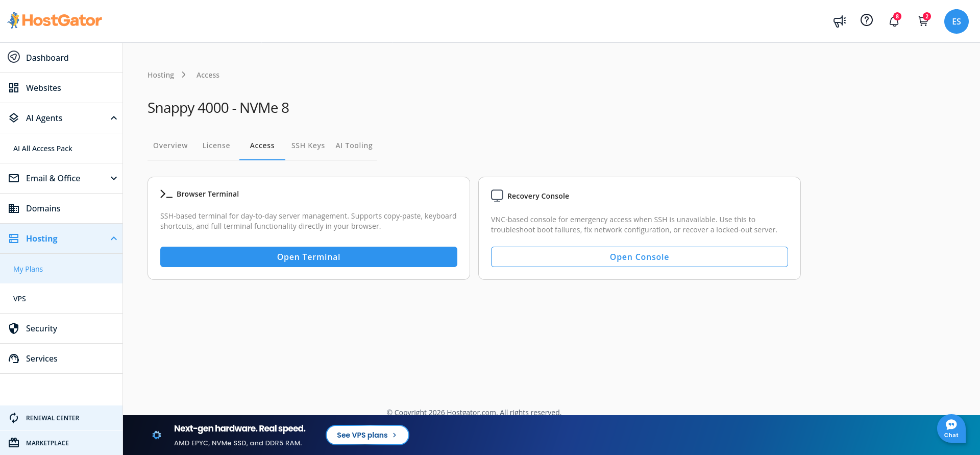Open the Renewal Center link
The width and height of the screenshot is (980, 455).
[61, 418]
